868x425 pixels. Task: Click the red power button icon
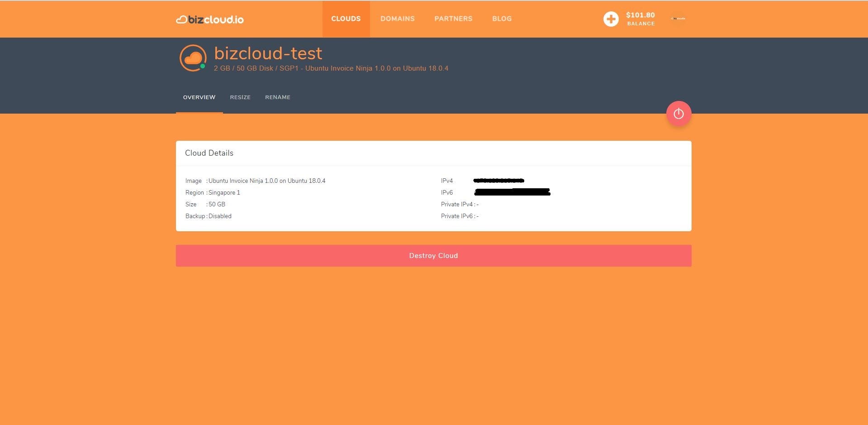click(678, 114)
